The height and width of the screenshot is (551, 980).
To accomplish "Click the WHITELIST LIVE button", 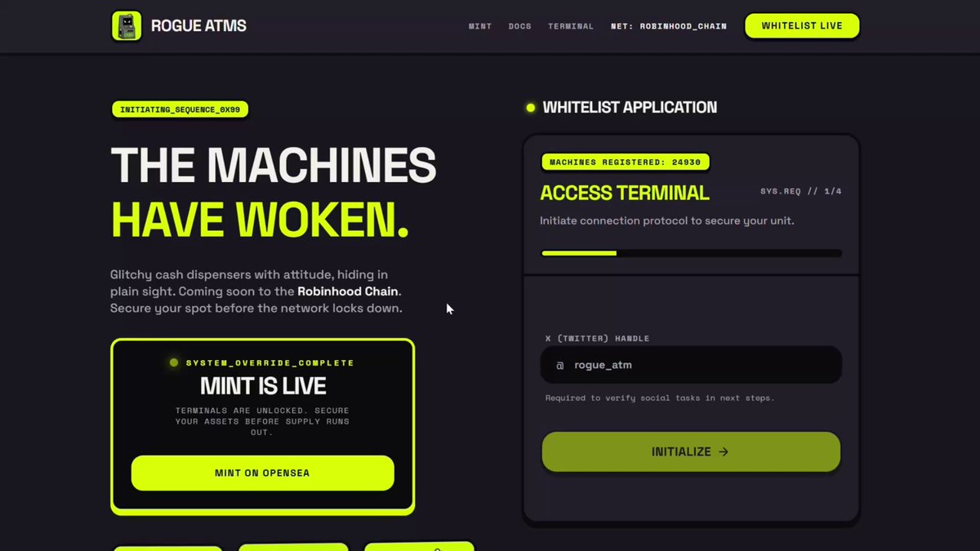I will tap(802, 26).
